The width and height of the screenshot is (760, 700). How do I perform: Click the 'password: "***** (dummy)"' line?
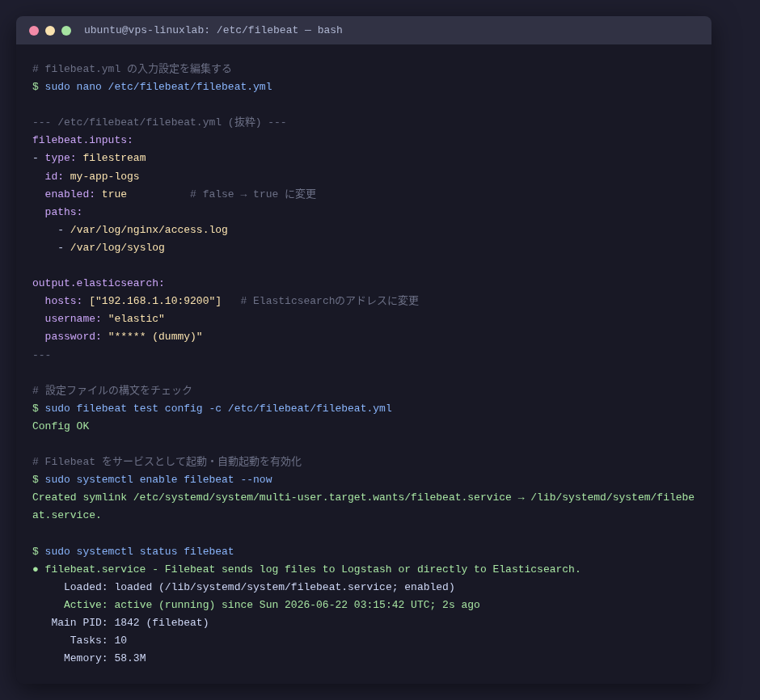click(x=124, y=337)
